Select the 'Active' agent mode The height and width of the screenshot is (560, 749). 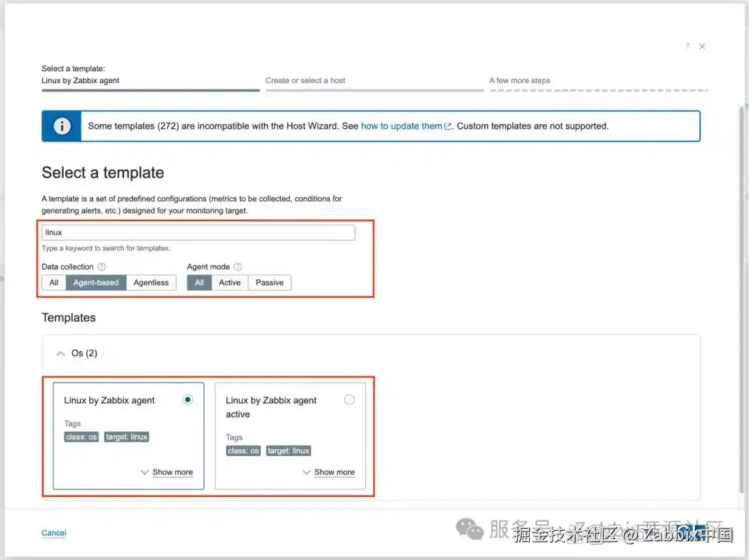tap(230, 283)
